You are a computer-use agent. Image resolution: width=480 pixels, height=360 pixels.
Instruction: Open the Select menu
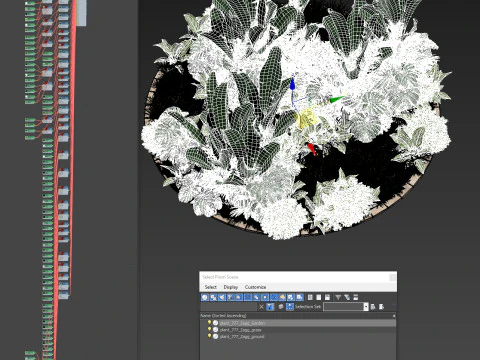tap(210, 287)
